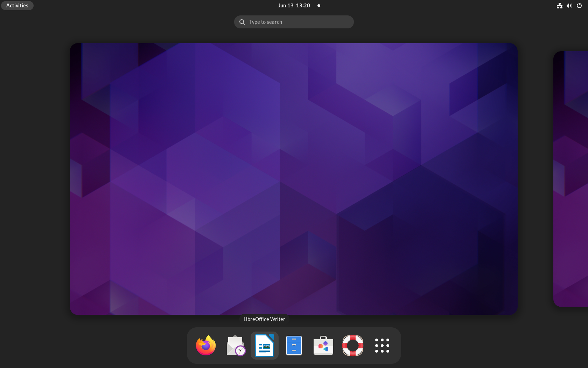Show all applications grid
Image resolution: width=588 pixels, height=368 pixels.
pyautogui.click(x=382, y=346)
